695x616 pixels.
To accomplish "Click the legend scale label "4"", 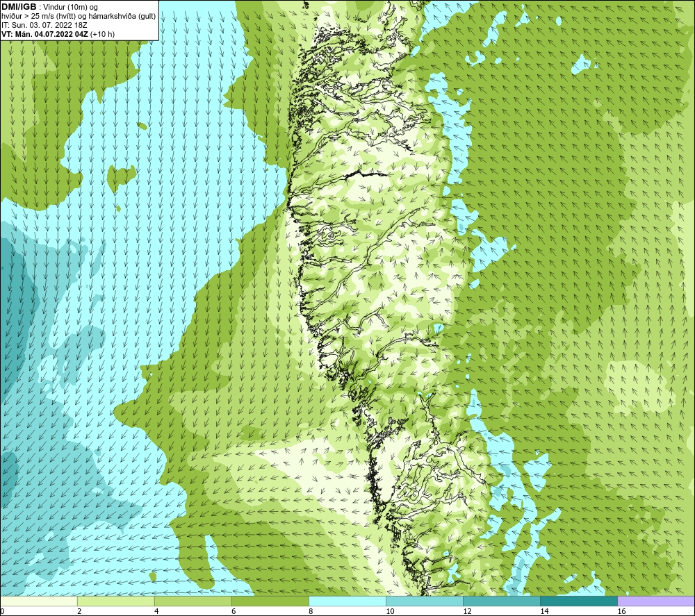I will (x=156, y=612).
